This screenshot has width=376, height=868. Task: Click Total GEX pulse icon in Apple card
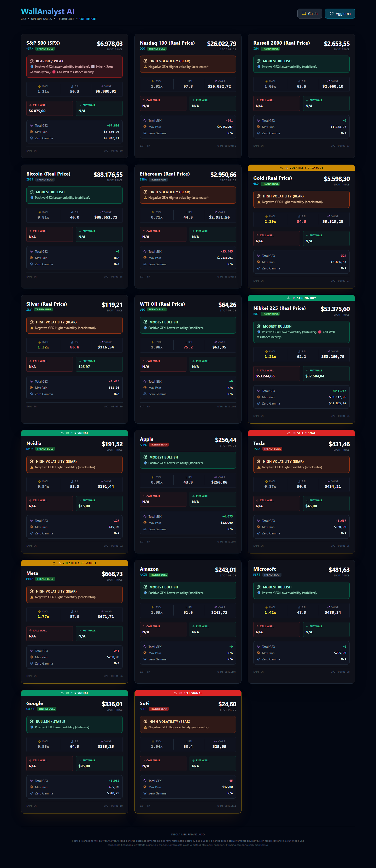click(x=145, y=517)
